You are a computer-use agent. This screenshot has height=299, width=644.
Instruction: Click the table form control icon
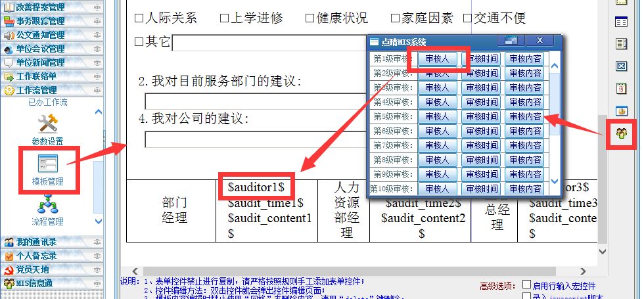(620, 22)
